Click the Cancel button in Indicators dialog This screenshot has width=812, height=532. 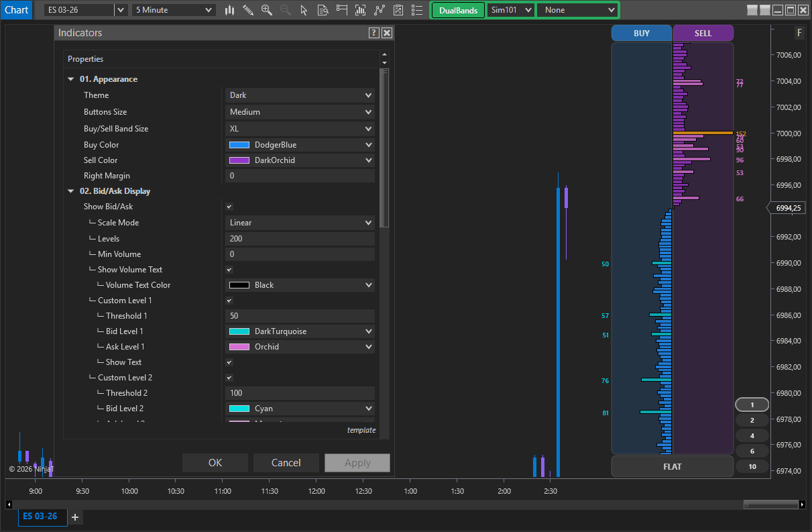coord(286,463)
